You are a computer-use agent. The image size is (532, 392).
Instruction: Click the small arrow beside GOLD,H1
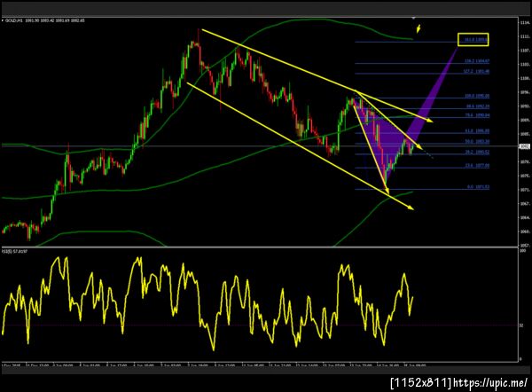[3, 20]
